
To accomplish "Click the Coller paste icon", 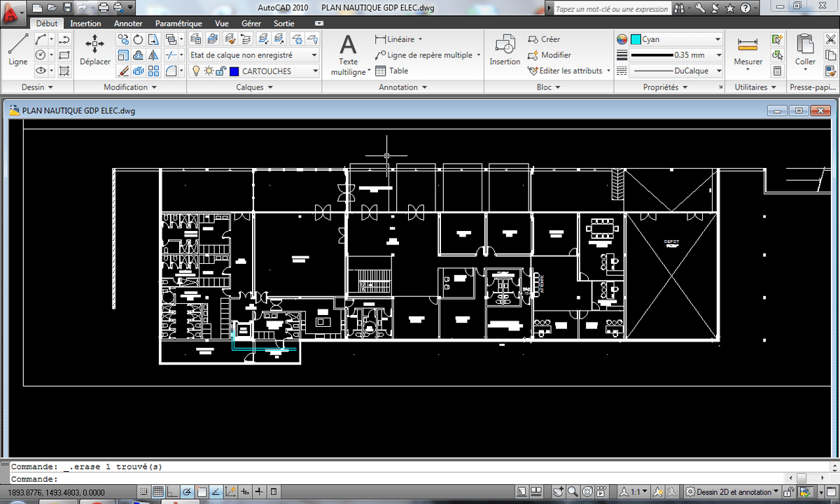I will coord(805,49).
